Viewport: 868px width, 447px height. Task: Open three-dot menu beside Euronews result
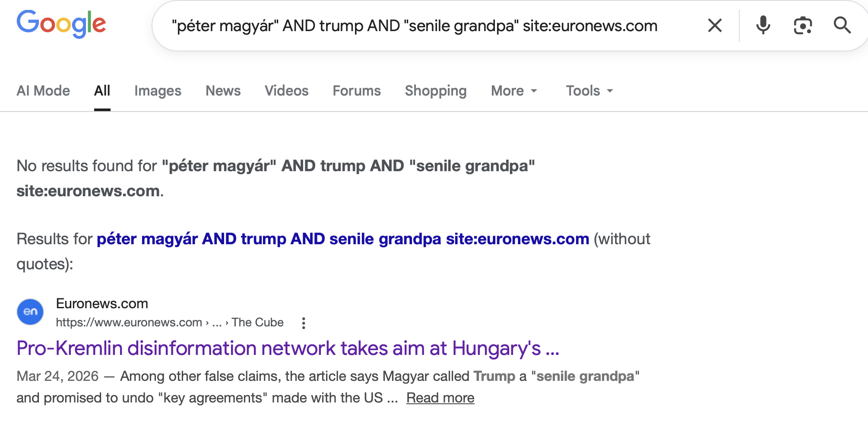[x=304, y=323]
